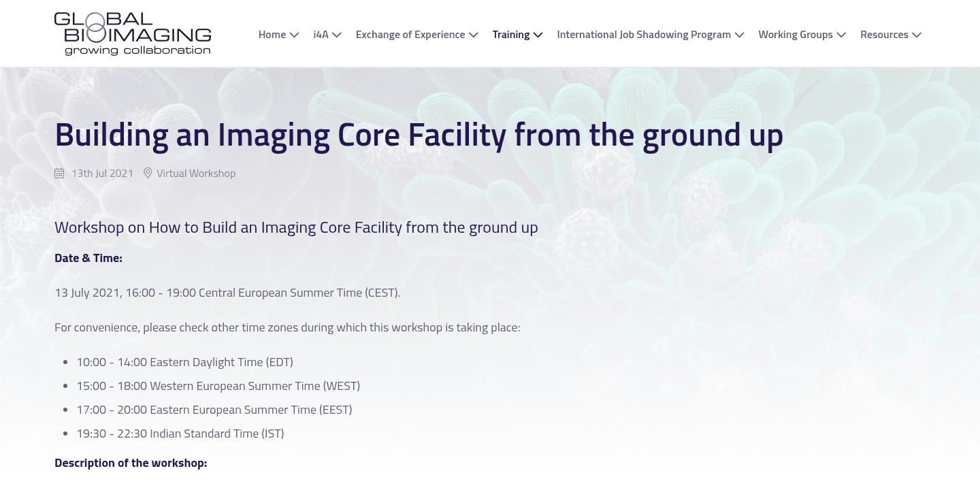Select the calendar icon showing 13th Jul 2021
Viewport: 980px width, 490px height.
pos(59,173)
